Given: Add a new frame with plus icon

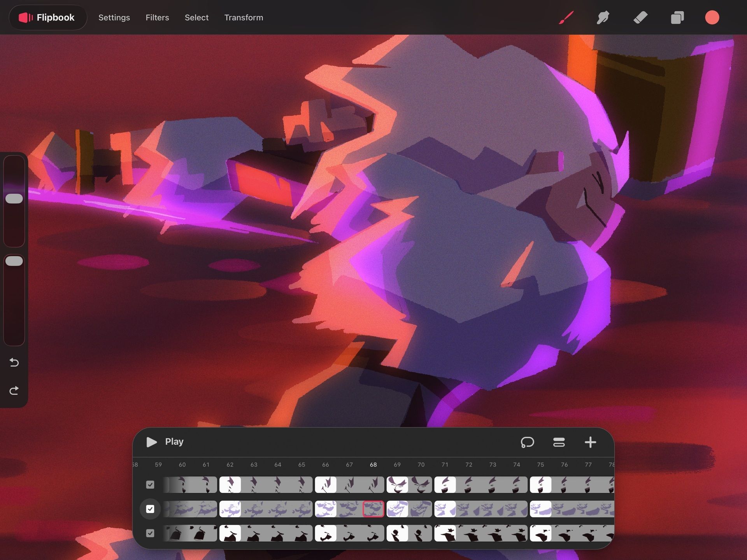Looking at the screenshot, I should 590,442.
